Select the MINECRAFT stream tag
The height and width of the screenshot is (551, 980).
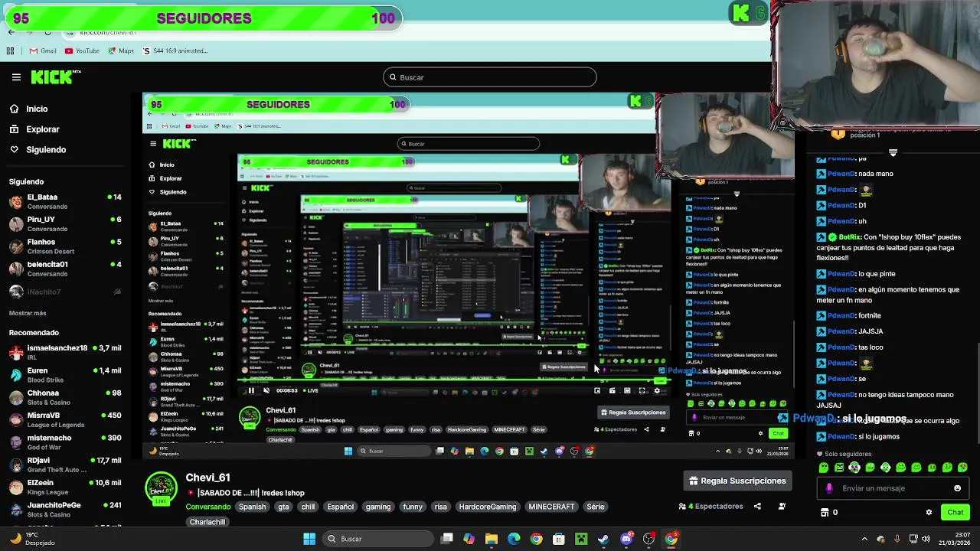coord(551,507)
